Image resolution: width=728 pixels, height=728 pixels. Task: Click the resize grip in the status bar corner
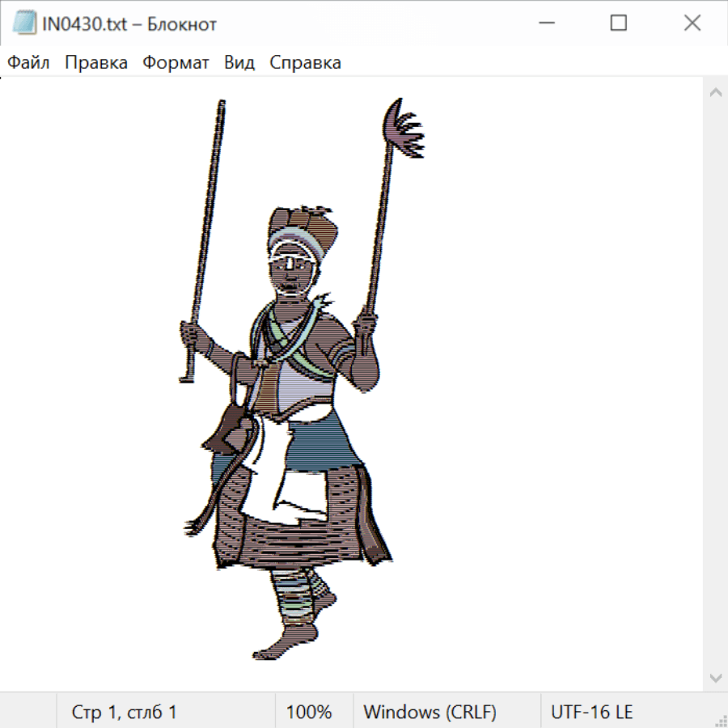pos(720,720)
